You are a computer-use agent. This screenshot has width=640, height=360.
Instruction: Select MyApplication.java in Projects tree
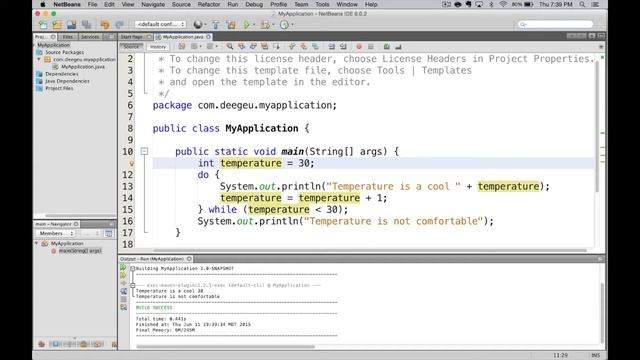point(83,67)
